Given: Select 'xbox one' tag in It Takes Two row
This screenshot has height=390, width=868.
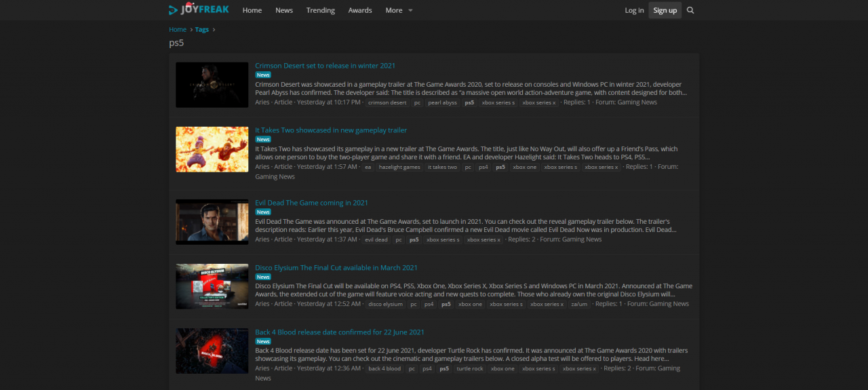Looking at the screenshot, I should (525, 167).
